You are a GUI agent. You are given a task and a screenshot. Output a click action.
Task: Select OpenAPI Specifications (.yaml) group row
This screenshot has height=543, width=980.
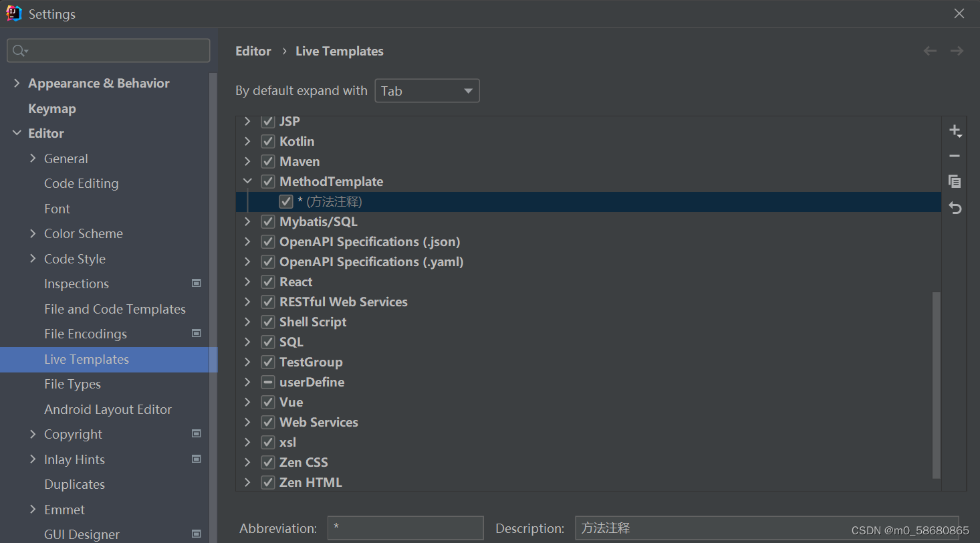point(588,261)
